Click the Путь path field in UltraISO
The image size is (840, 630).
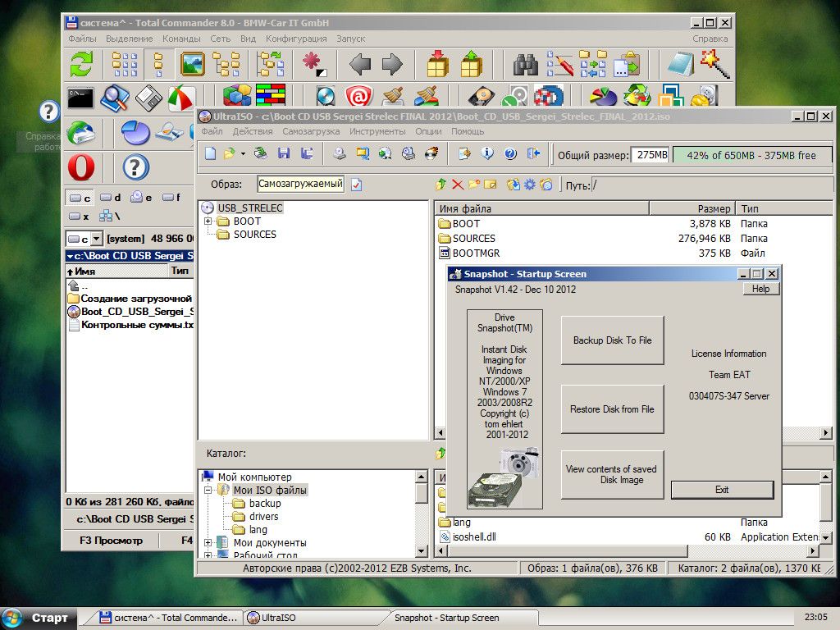pyautogui.click(x=712, y=185)
